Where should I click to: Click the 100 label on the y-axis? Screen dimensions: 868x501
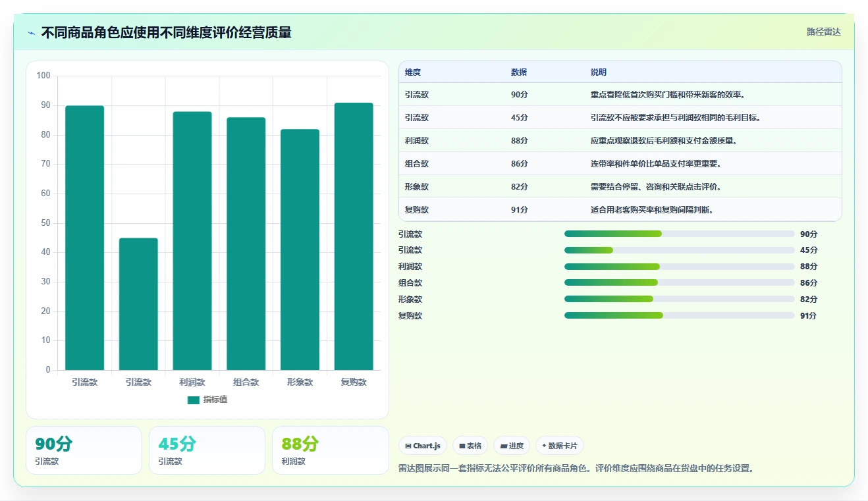tap(43, 76)
